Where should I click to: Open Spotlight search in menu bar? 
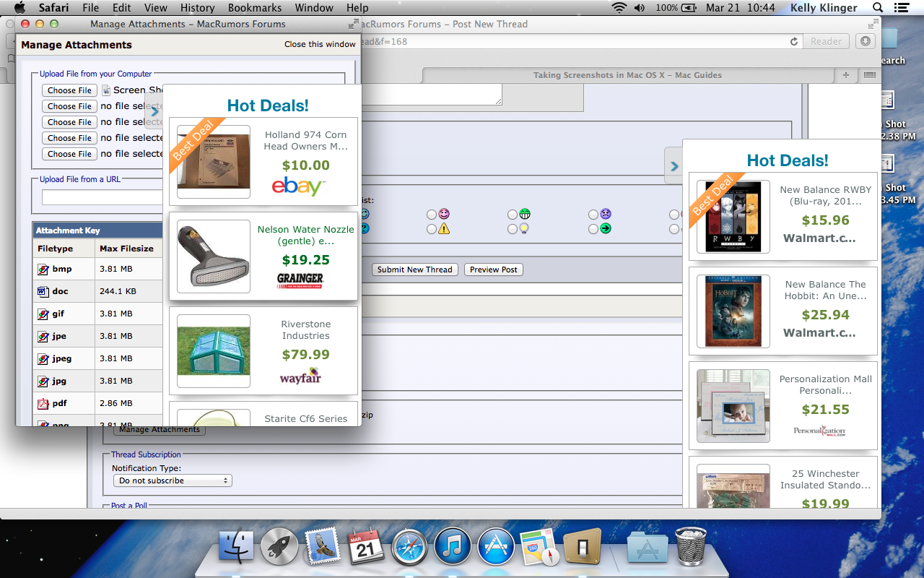click(878, 8)
